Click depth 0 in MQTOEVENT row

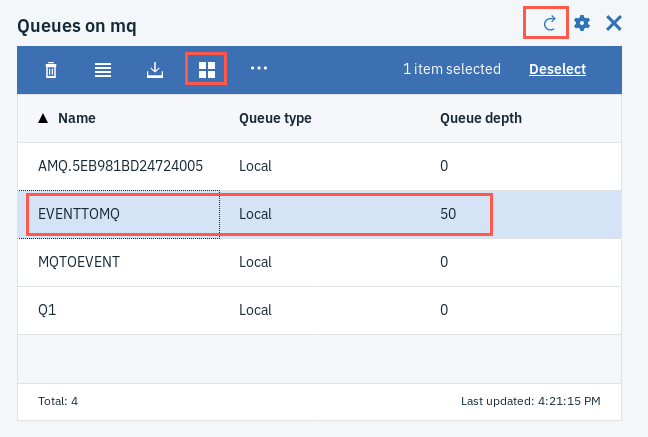(444, 262)
